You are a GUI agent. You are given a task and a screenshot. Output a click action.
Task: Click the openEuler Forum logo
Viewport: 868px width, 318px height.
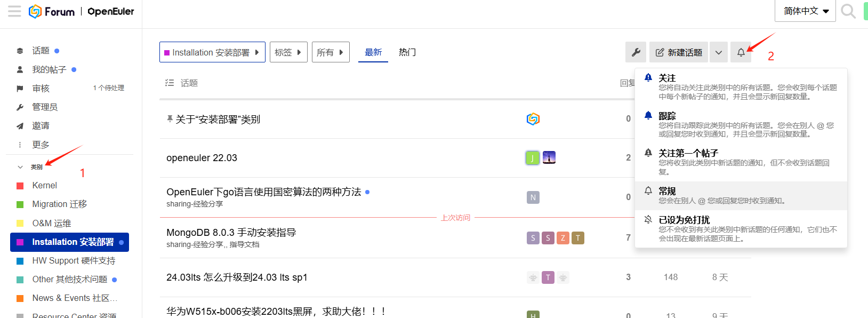click(81, 11)
